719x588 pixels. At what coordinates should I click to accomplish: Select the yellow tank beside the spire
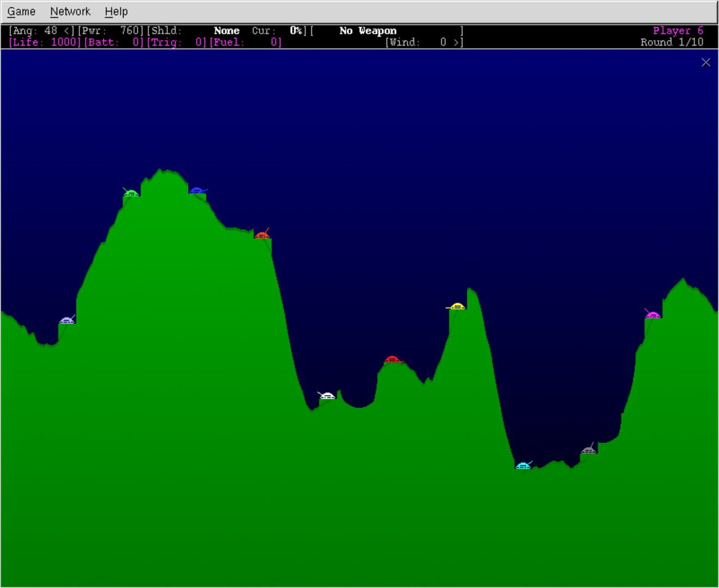tap(456, 307)
